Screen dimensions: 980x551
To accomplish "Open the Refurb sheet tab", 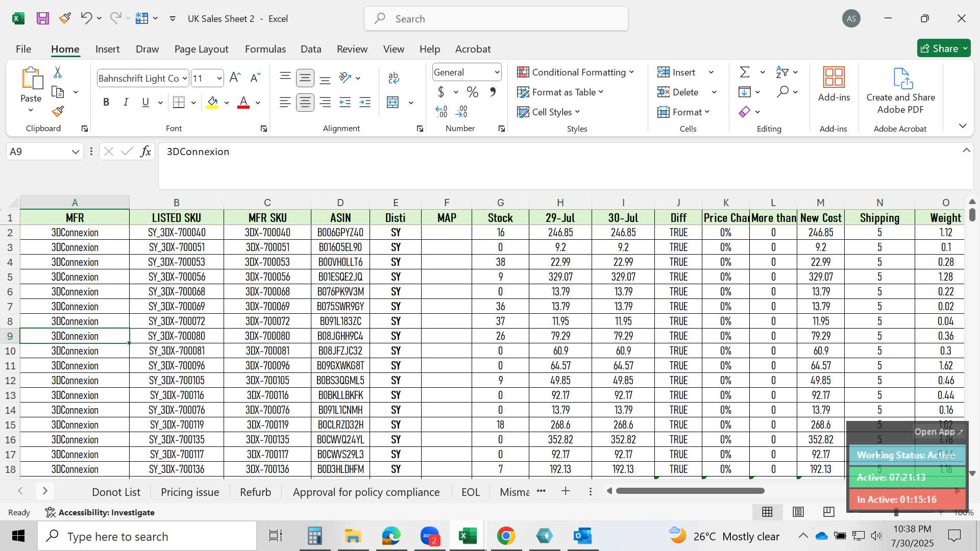I will click(x=256, y=492).
